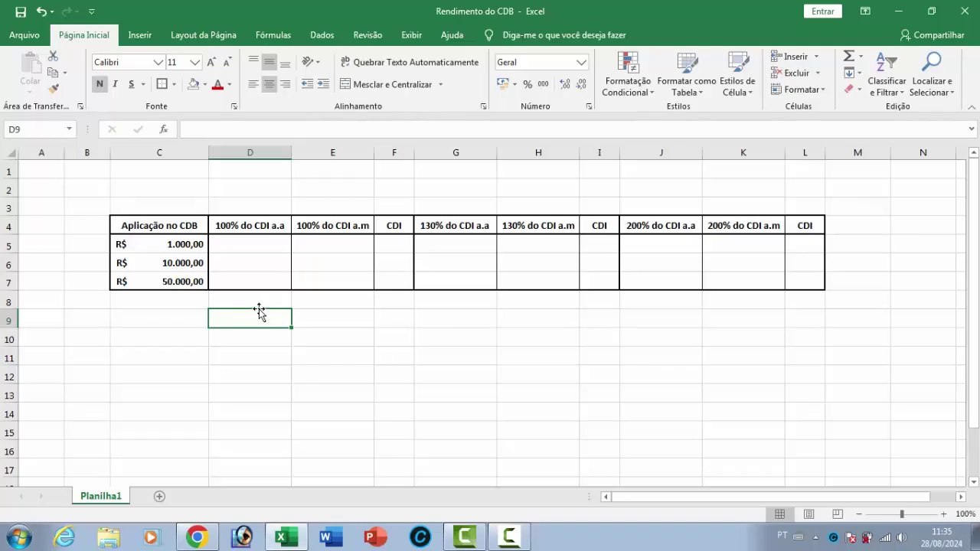Click the Clear eraser icon

tap(848, 89)
